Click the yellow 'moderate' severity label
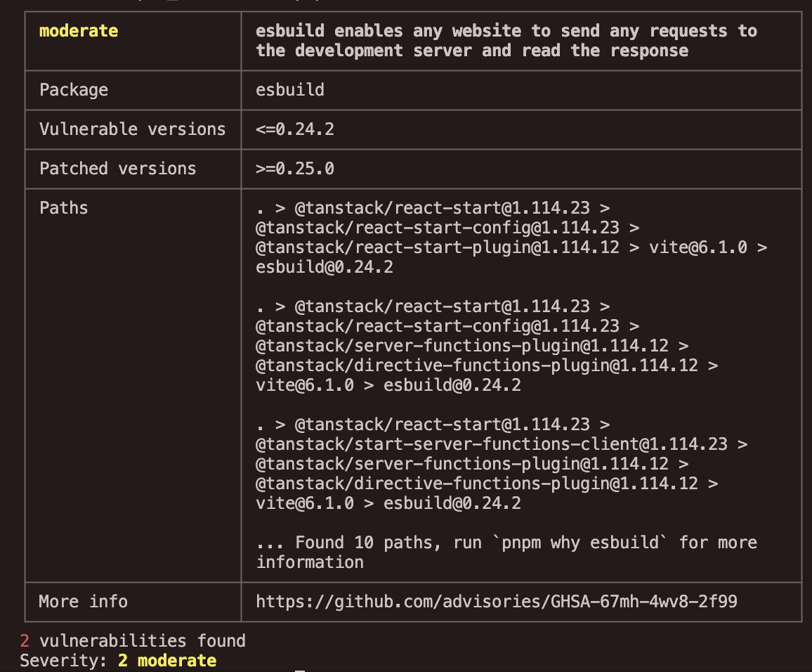Image resolution: width=812 pixels, height=672 pixels. coord(79,31)
